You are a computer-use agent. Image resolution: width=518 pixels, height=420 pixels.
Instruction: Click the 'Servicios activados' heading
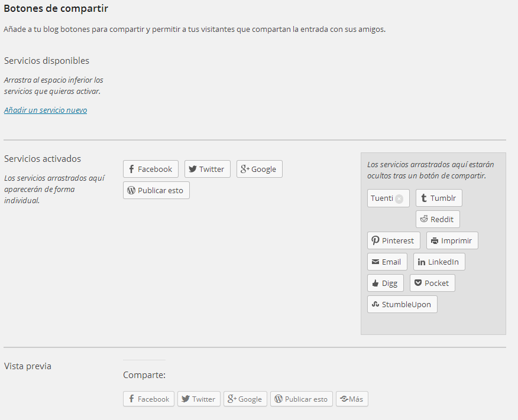click(43, 159)
